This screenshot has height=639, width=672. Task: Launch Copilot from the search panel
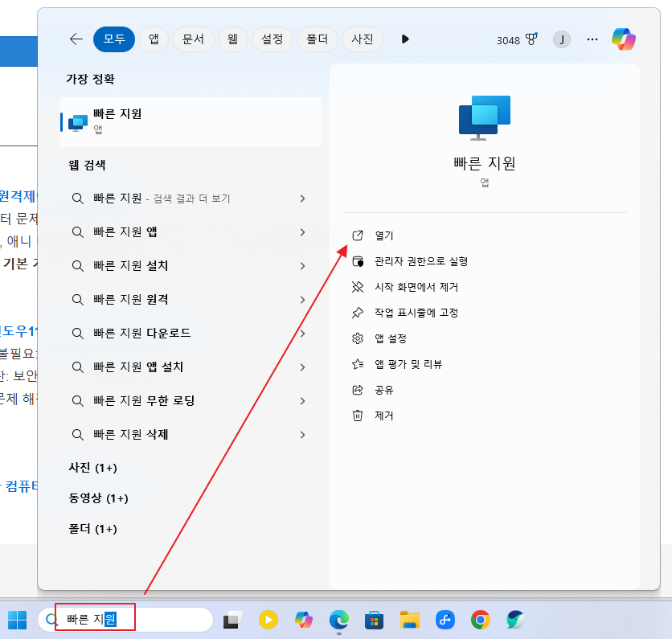click(x=624, y=39)
